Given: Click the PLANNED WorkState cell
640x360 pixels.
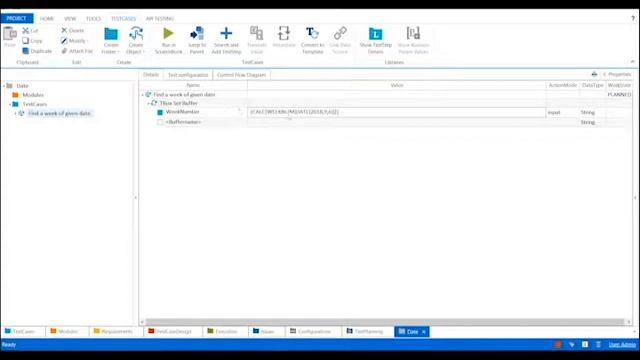Looking at the screenshot, I should pyautogui.click(x=619, y=95).
